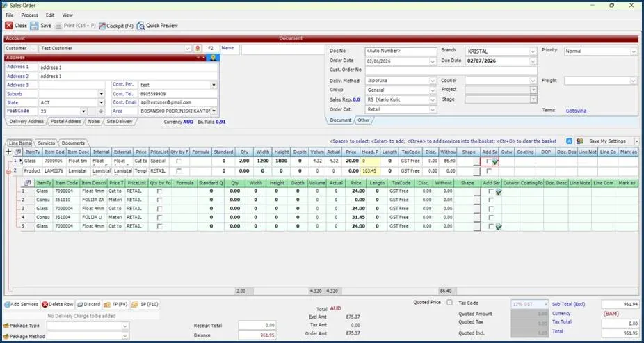Click the TP (F9) button

coord(115,305)
